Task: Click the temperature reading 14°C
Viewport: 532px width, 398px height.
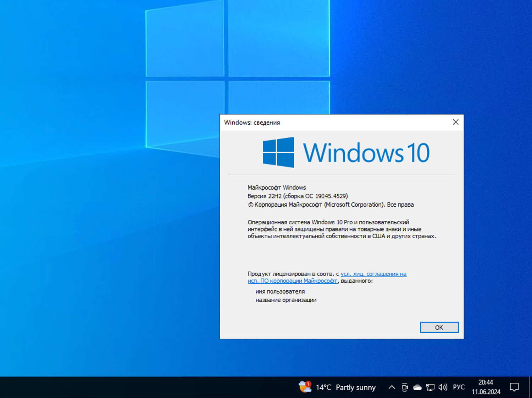Action: pos(323,387)
